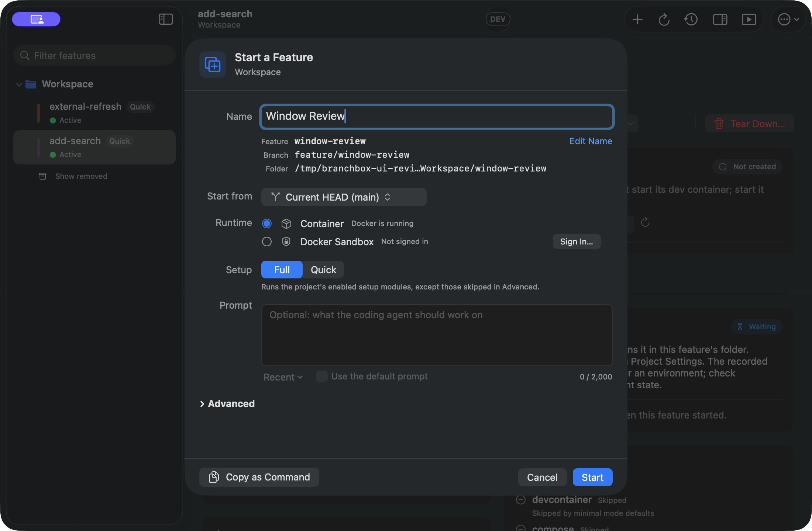The width and height of the screenshot is (812, 531).
Task: Open the Start from branch dropdown
Action: click(344, 197)
